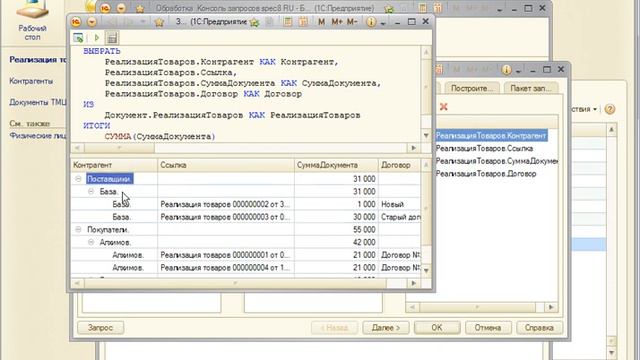Open the calculator icon in the background console title bar
Viewport: 640px width, 360px height.
423,8
